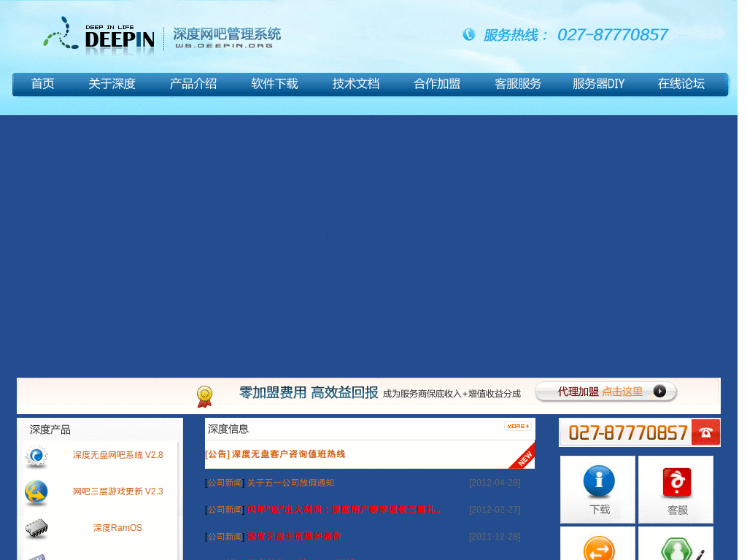Open 在线论坛 navigation link
Image resolution: width=747 pixels, height=560 pixels.
tap(681, 84)
